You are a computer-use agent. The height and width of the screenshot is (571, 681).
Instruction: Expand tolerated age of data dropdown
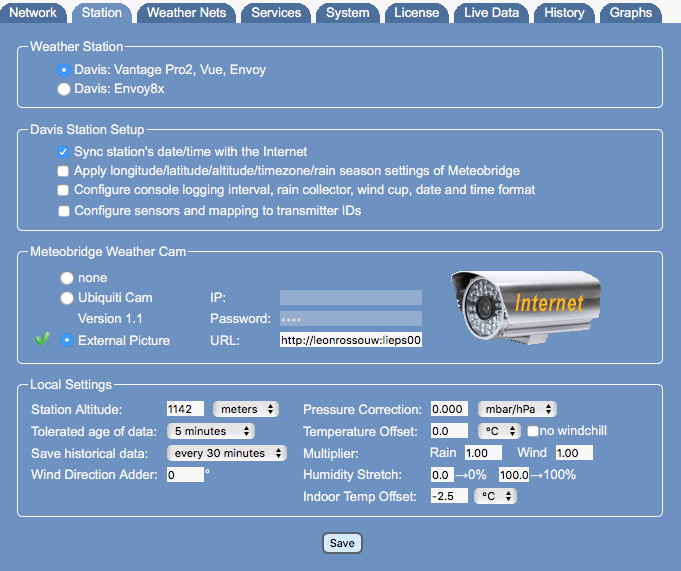coord(210,431)
